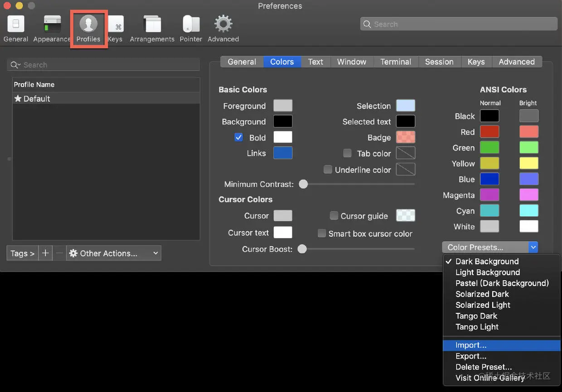This screenshot has height=392, width=562.
Task: Choose Solarized Light preset
Action: tap(502, 305)
